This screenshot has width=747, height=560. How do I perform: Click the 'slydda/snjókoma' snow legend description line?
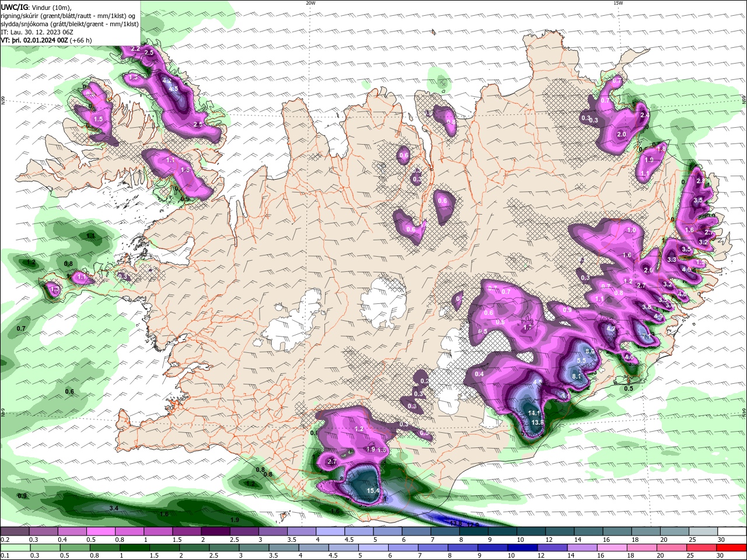tap(69, 24)
